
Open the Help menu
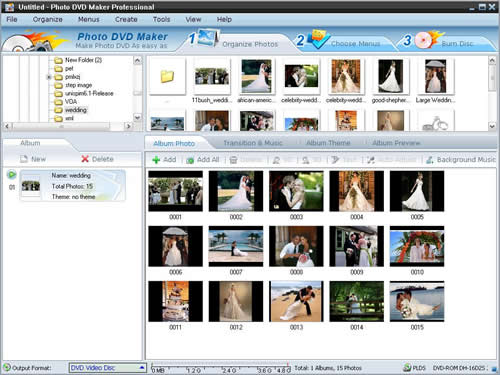[x=224, y=19]
